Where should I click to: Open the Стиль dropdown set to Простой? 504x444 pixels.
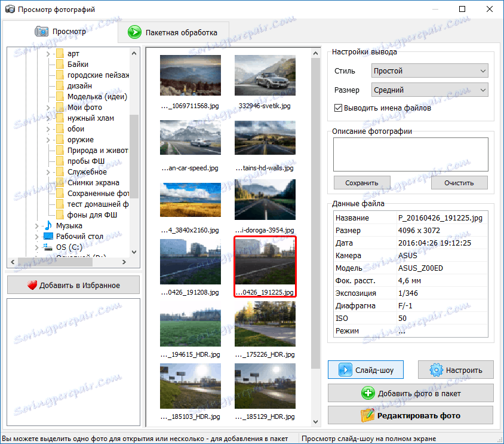tap(429, 71)
